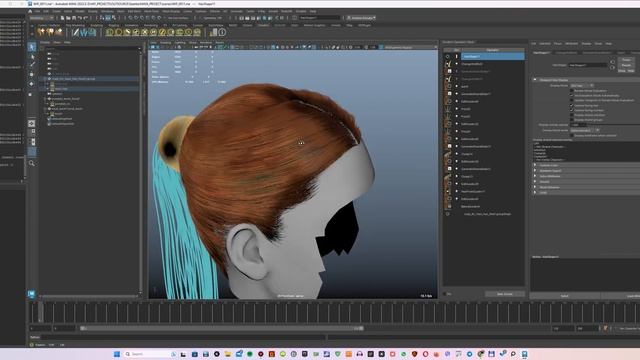Click the button at modifier panel bottom right
This screenshot has width=640, height=360.
[504, 294]
